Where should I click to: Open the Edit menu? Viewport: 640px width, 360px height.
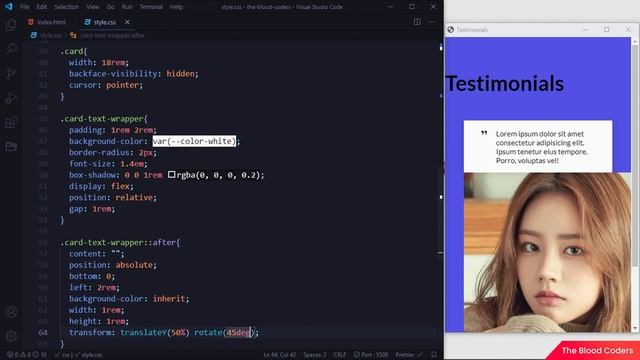click(42, 7)
